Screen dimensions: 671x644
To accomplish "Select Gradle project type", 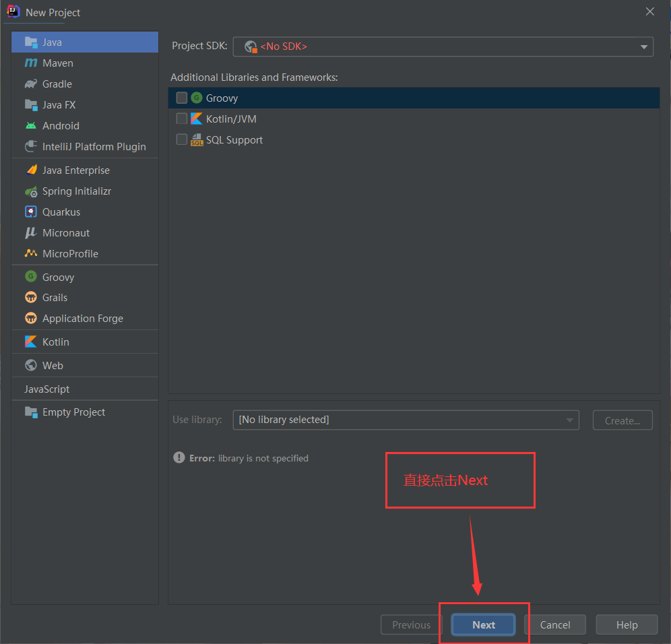I will pyautogui.click(x=85, y=84).
